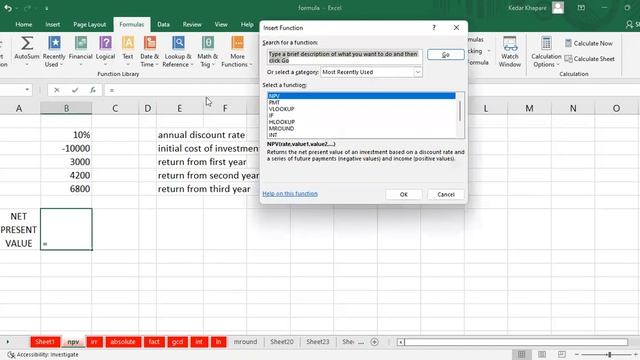Open Ribbon Display Options icon
This screenshot has height=360, width=640.
tap(581, 8)
